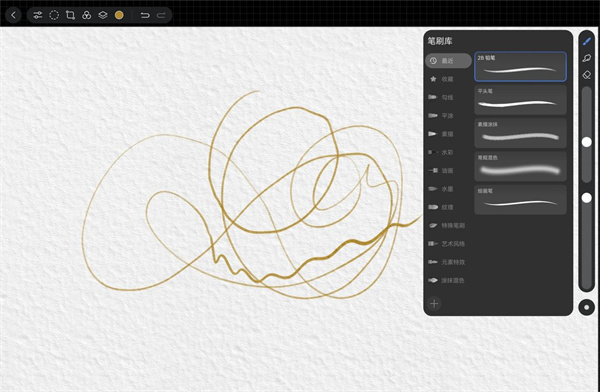Click the crop transform icon

click(x=70, y=15)
